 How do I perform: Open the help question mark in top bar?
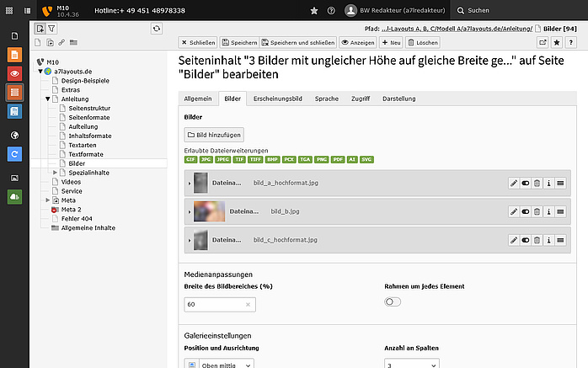pos(331,10)
